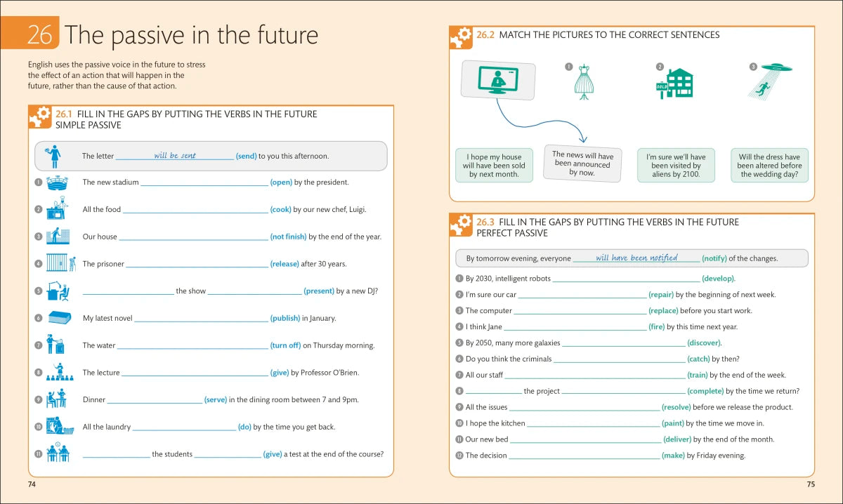Click the blue book icon for 'My latest novel'
Viewport: 843px width, 504px height.
pyautogui.click(x=60, y=317)
